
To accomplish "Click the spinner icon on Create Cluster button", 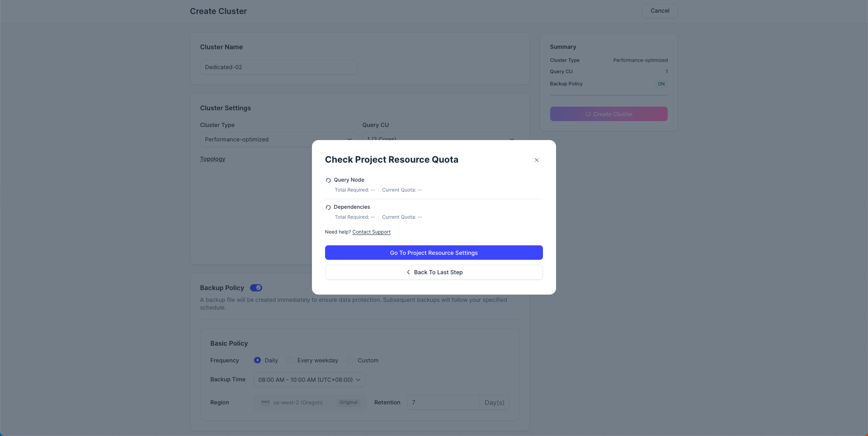I will 588,114.
